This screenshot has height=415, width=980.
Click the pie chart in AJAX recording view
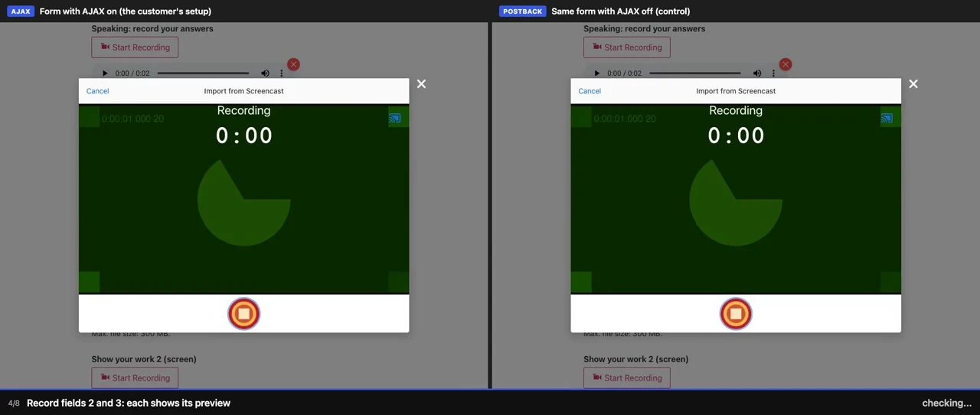point(243,202)
